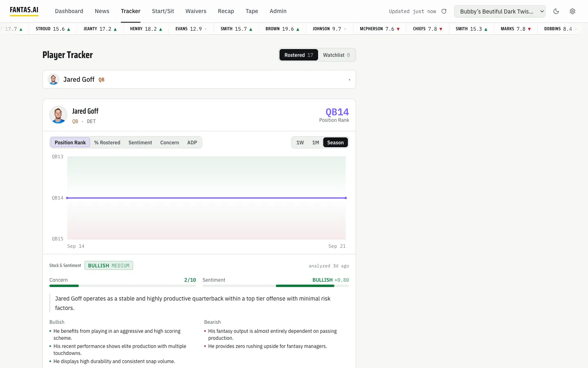Show the % Rostered chart
The image size is (588, 368).
tap(107, 143)
